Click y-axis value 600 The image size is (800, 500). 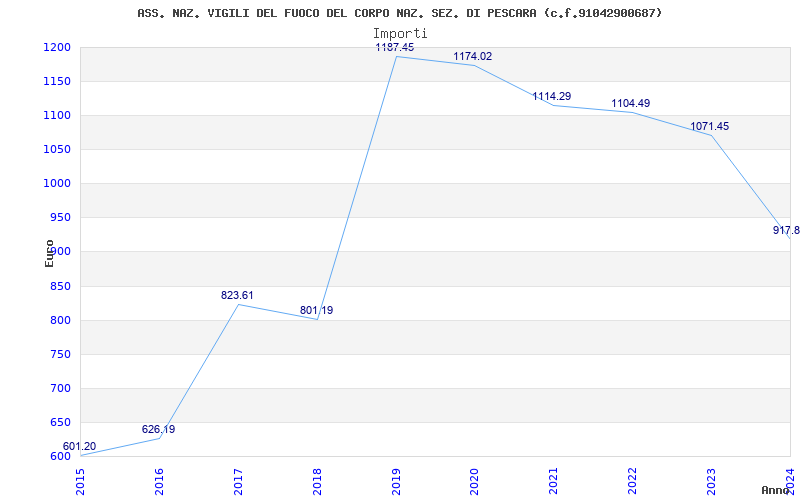(x=60, y=457)
